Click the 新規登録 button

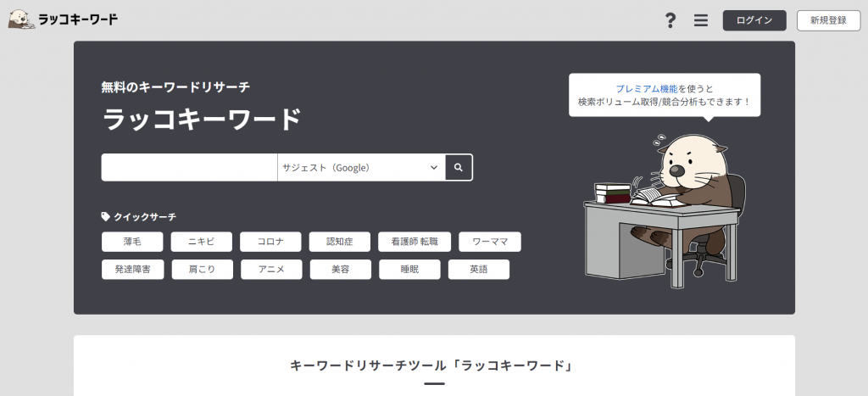point(828,20)
